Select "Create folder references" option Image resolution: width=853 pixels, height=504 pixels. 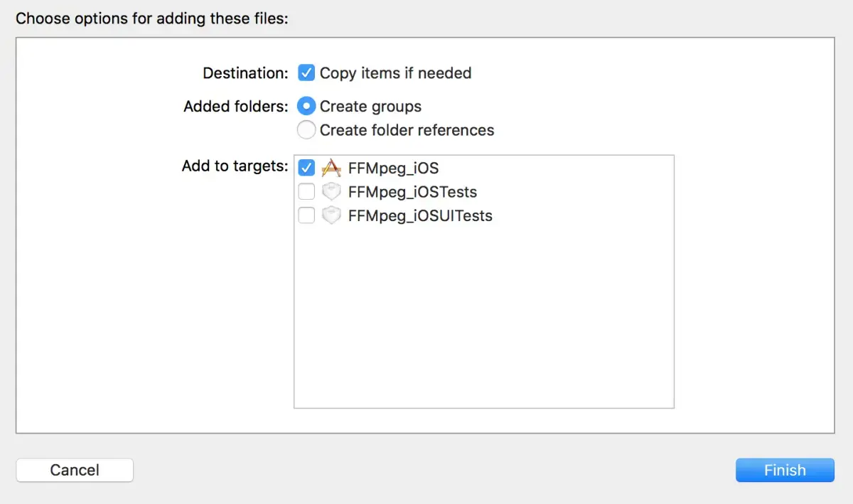coord(306,130)
